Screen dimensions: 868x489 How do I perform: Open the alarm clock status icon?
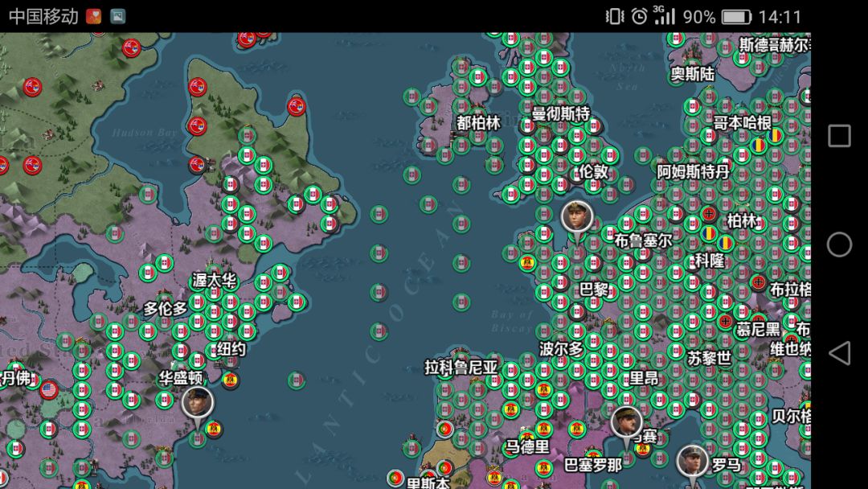(x=640, y=16)
